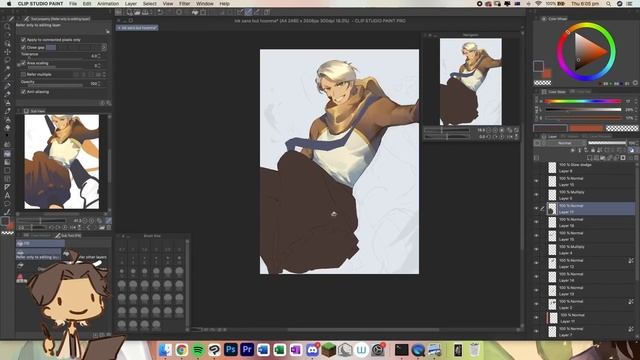Open Clip Studio Paint in the dock
Viewport: 640px width, 360px height.
(x=214, y=350)
